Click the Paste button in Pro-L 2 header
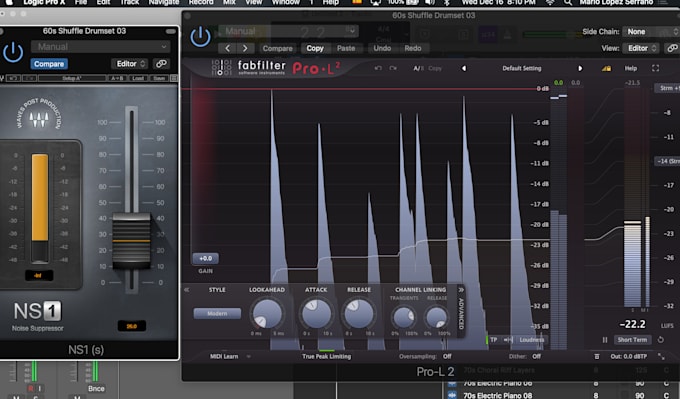 tap(346, 48)
